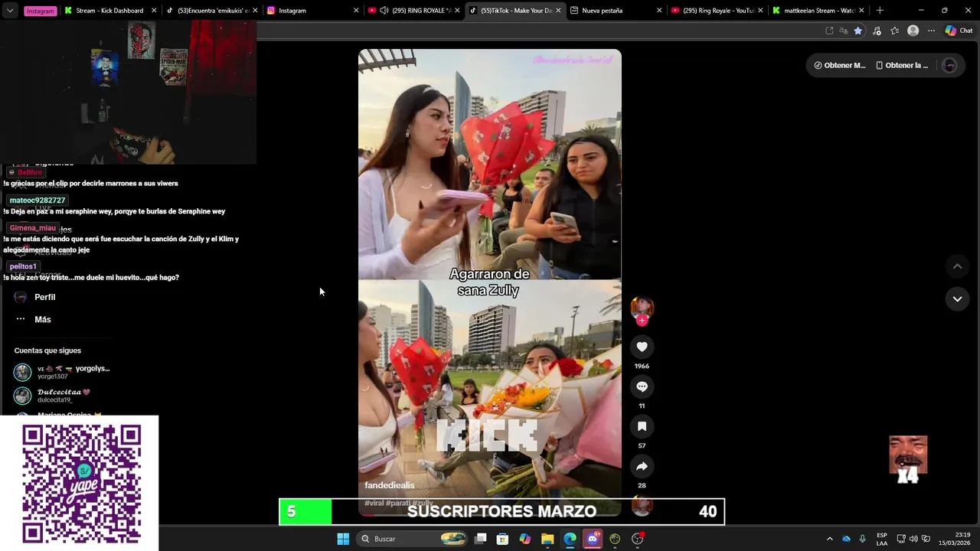Switch to mattkeelan Stream tab
Screen dimensions: 980x551
point(818,10)
